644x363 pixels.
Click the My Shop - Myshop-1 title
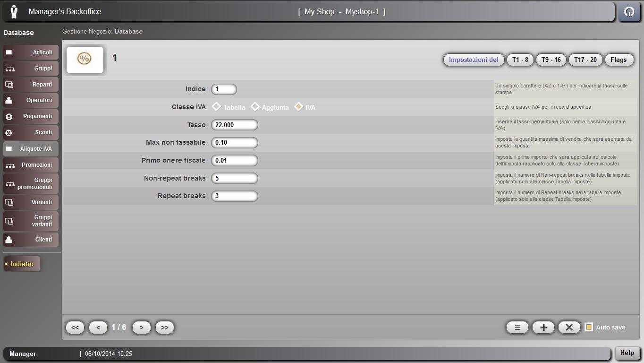(x=342, y=12)
